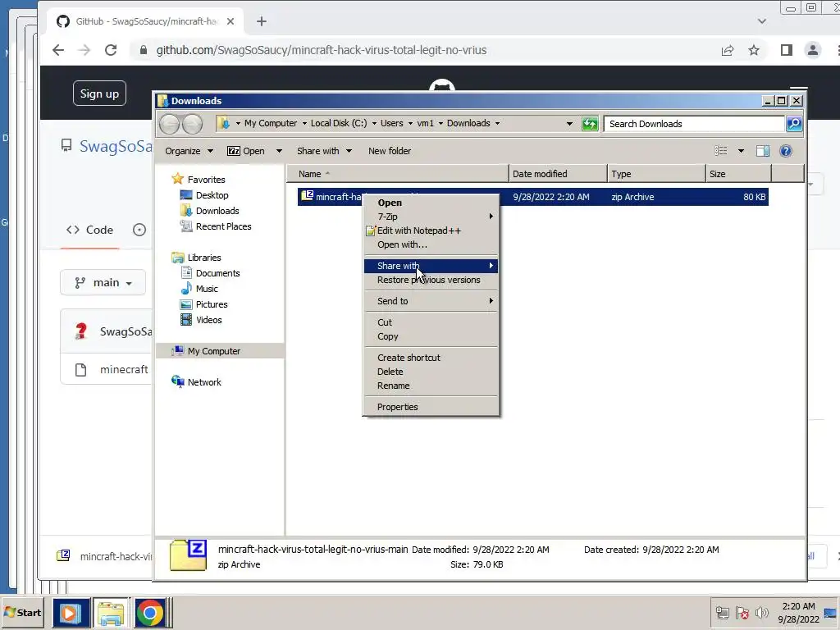Click New folder button
The height and width of the screenshot is (630, 840).
click(x=390, y=151)
